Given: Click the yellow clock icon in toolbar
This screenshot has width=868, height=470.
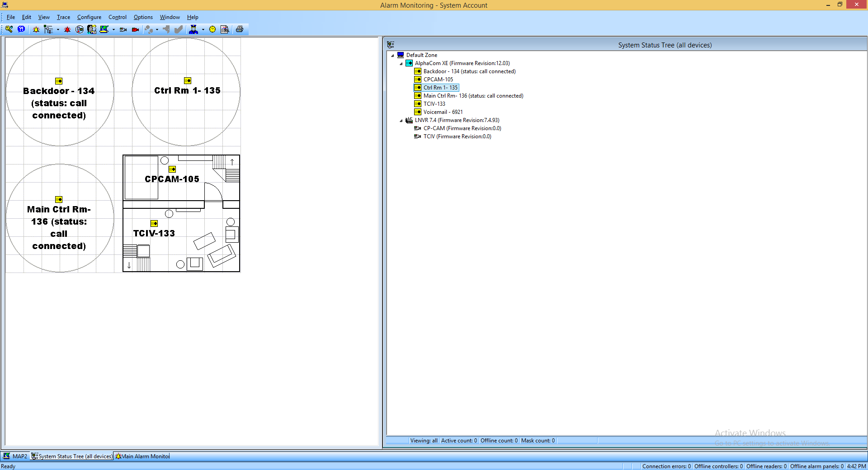Looking at the screenshot, I should 212,29.
